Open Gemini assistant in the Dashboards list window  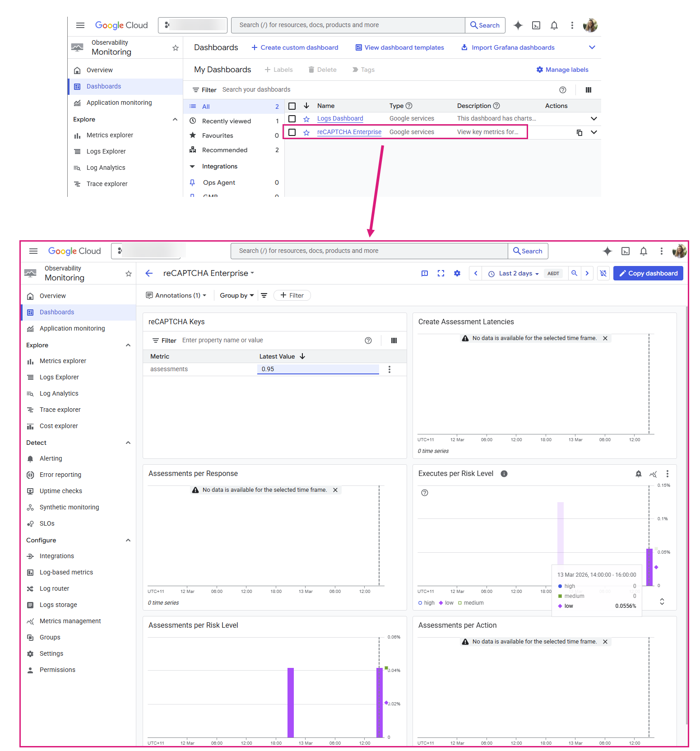click(518, 25)
